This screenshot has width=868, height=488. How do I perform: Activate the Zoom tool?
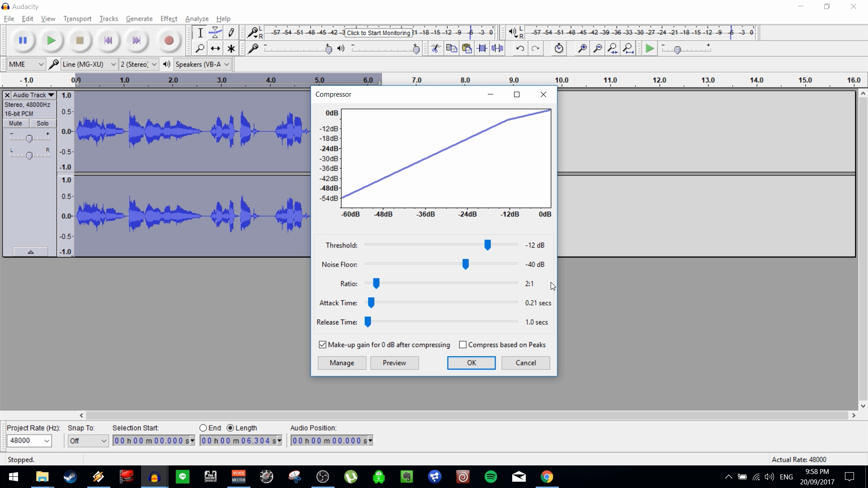point(200,48)
